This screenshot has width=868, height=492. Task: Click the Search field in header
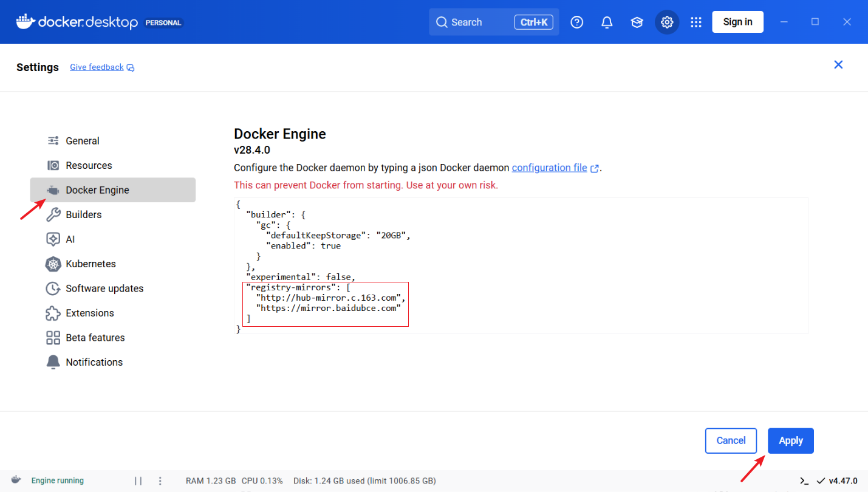494,22
